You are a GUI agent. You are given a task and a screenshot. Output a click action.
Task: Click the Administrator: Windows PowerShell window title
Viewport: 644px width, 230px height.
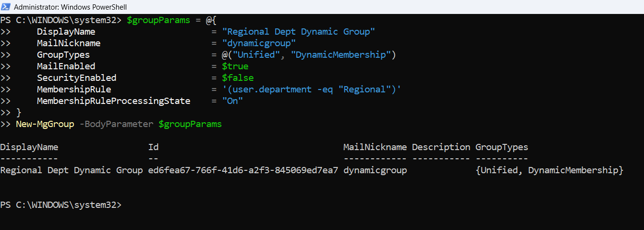click(70, 7)
